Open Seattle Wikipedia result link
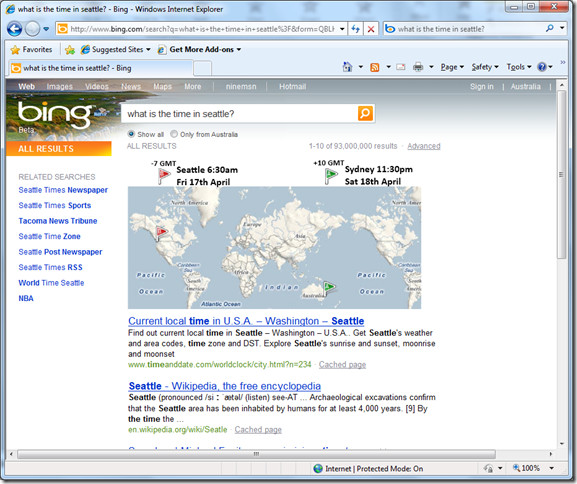This screenshot has height=484, width=577. 224,386
